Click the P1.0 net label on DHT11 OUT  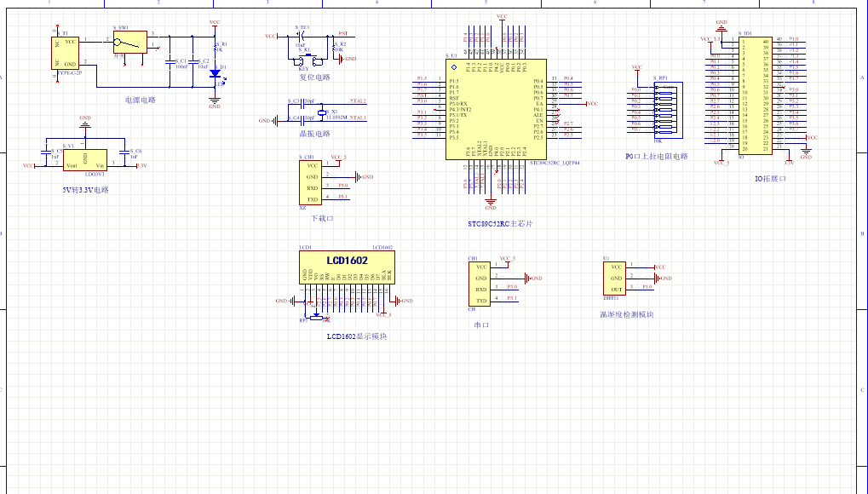[647, 287]
